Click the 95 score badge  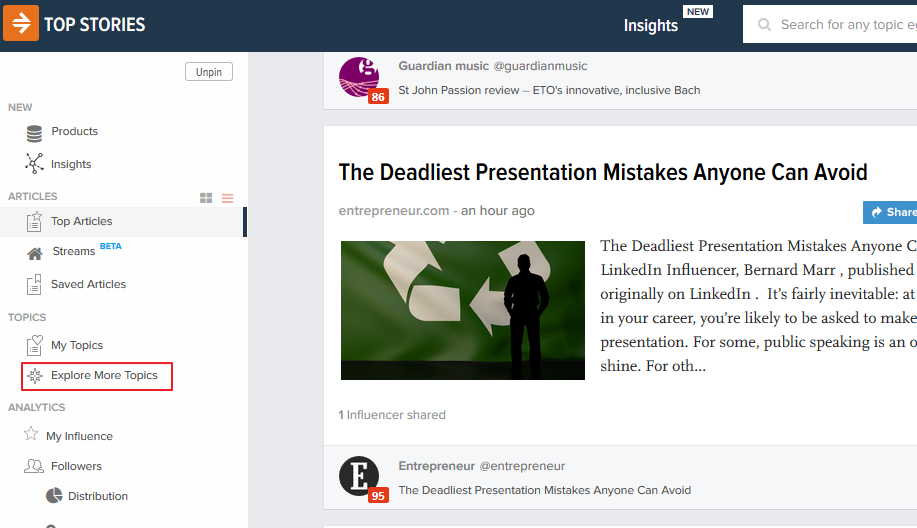(378, 496)
